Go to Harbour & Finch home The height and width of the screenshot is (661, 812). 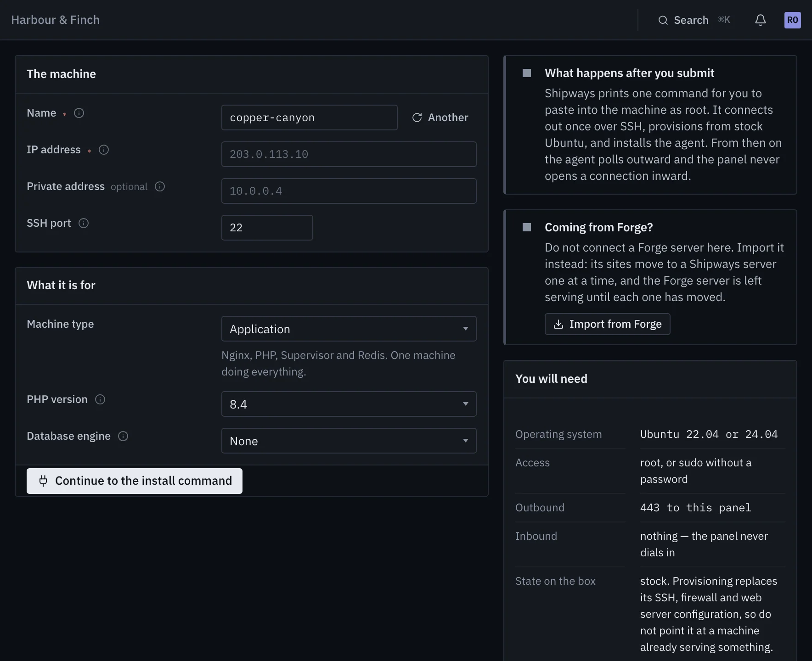coord(56,20)
